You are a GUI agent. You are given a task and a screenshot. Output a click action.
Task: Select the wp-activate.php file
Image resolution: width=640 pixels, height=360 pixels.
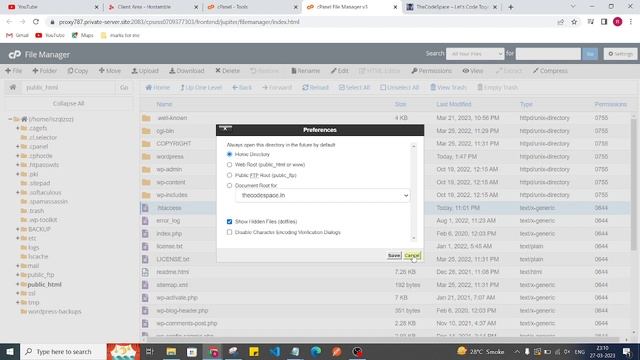click(x=177, y=298)
